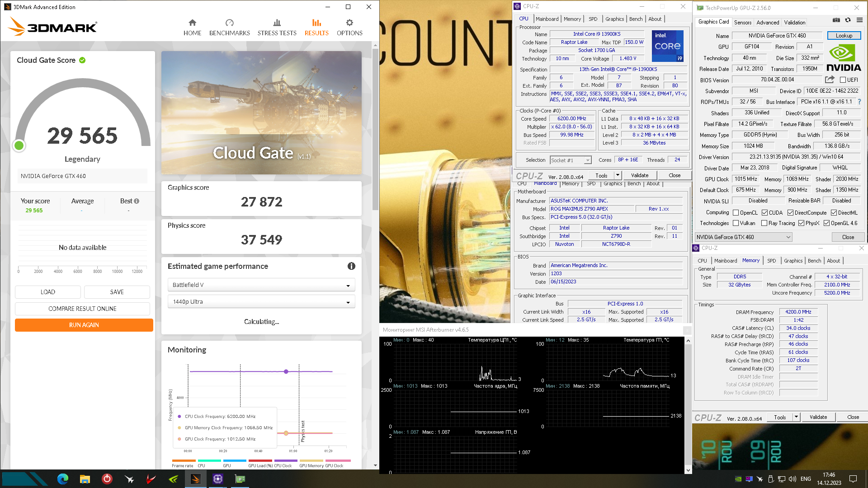Open the 3DMark OPTIONS gear
Viewport: 868px width, 488px height.
tap(349, 28)
